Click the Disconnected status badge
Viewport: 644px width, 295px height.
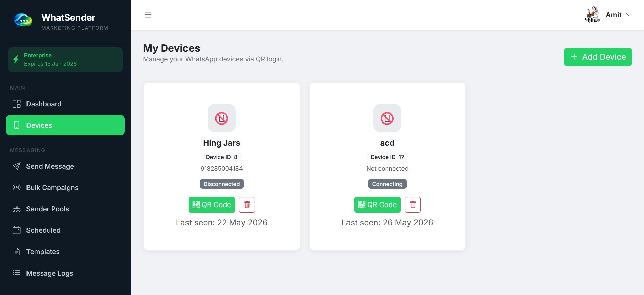pos(222,184)
